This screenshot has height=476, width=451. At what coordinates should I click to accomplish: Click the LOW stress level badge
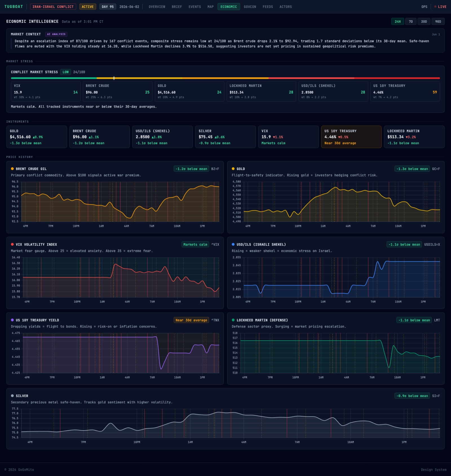[x=66, y=72]
